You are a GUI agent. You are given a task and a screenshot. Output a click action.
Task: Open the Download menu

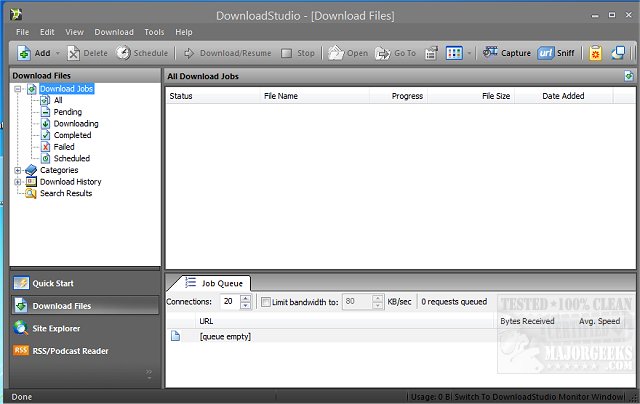pos(114,32)
